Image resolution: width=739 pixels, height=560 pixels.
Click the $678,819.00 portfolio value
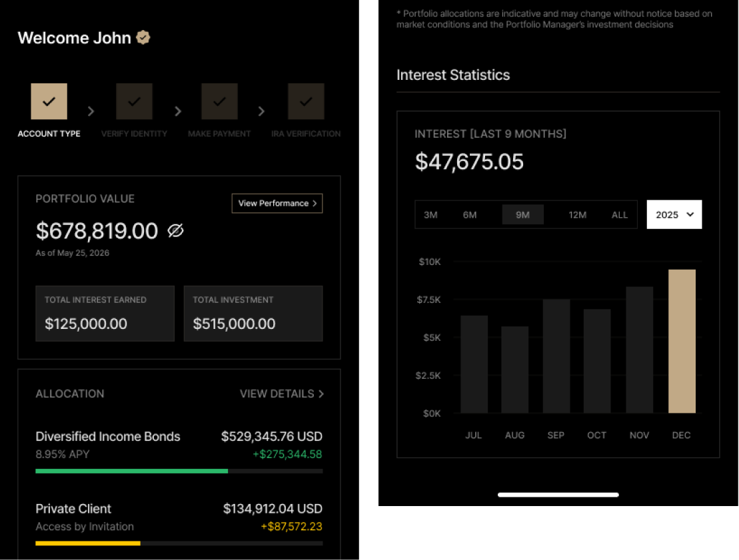click(x=97, y=231)
